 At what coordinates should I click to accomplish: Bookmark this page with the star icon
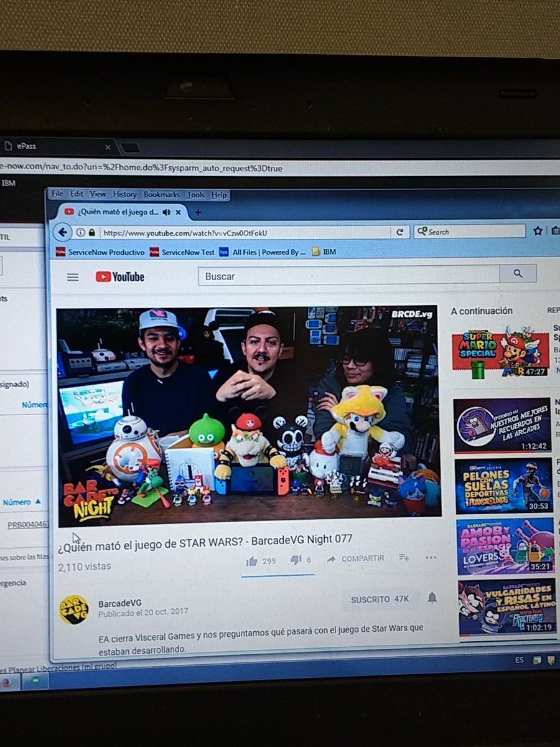(538, 231)
